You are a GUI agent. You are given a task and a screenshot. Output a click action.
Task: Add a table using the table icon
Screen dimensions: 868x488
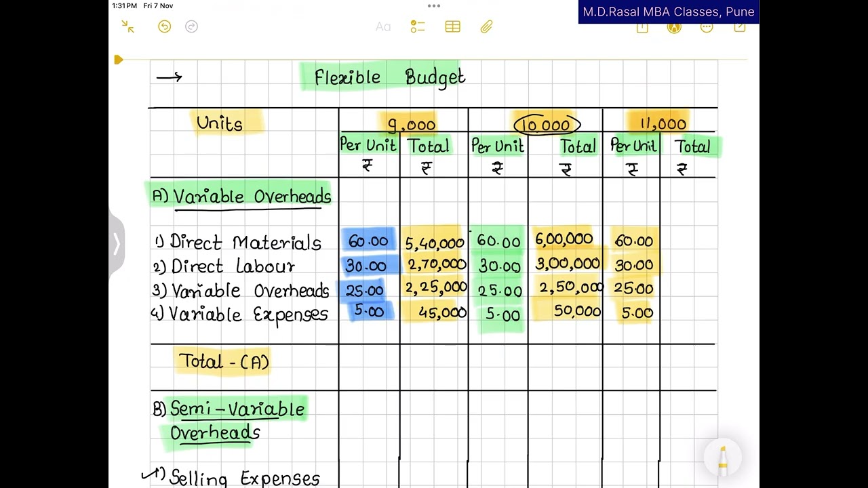[453, 26]
